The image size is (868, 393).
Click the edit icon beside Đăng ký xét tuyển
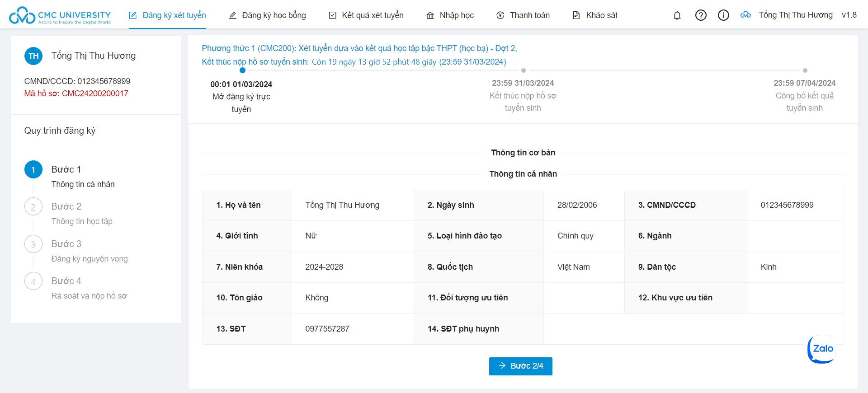click(133, 15)
